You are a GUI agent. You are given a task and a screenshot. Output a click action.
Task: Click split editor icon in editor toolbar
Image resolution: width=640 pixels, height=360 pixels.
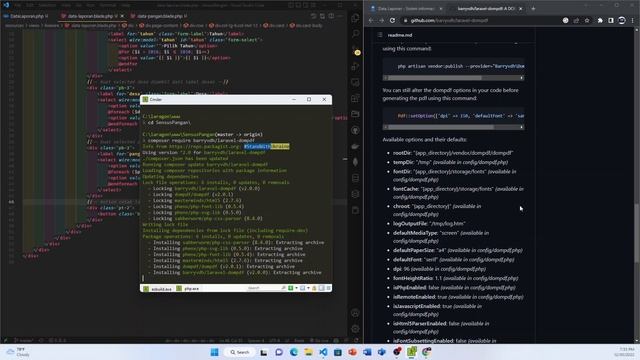331,16
